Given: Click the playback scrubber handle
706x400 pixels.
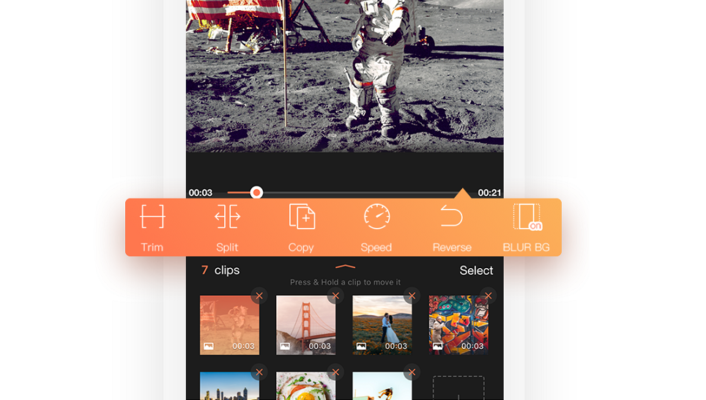Looking at the screenshot, I should [x=257, y=193].
